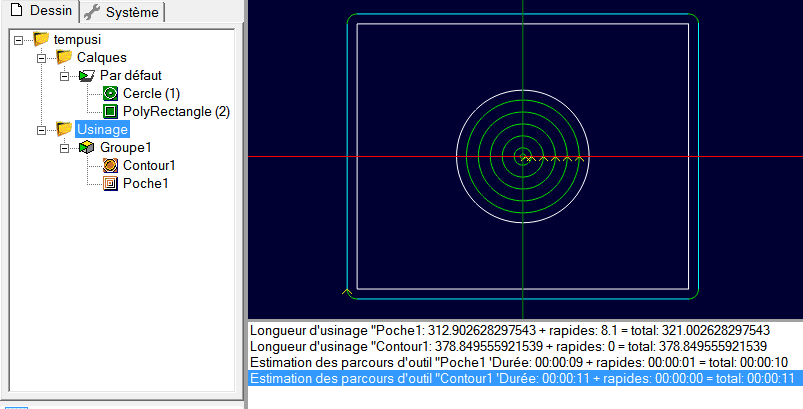Click the Contour1 profile operation icon
The height and width of the screenshot is (409, 803).
[x=110, y=165]
